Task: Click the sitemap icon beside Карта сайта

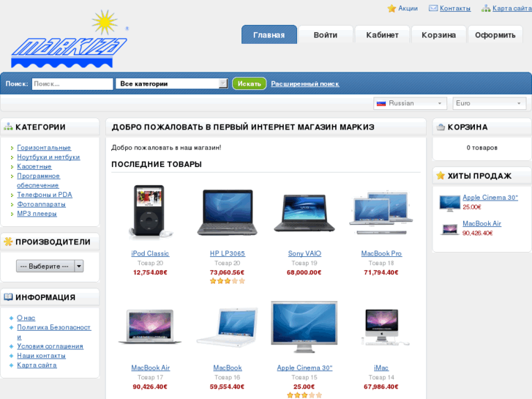Action: (x=485, y=8)
